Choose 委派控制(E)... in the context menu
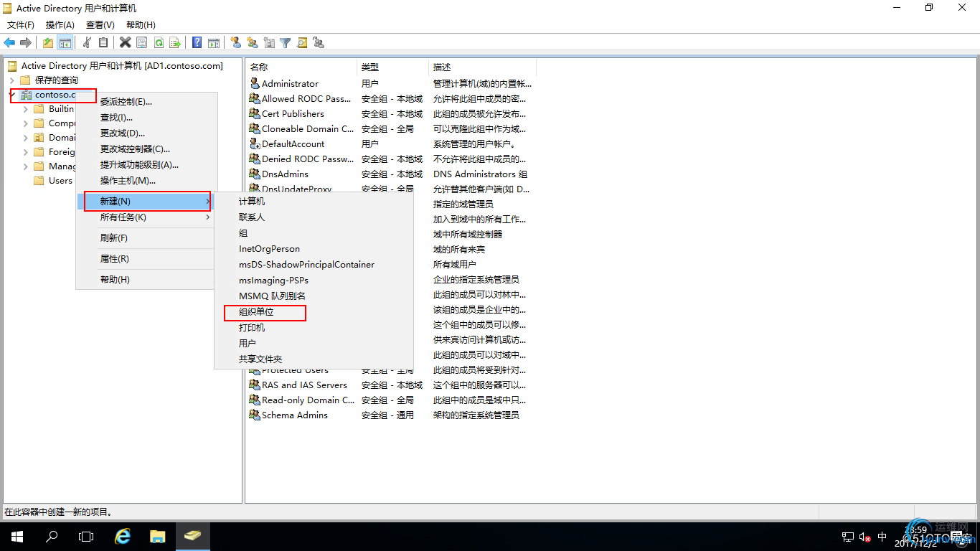This screenshot has height=551, width=980. click(146, 101)
